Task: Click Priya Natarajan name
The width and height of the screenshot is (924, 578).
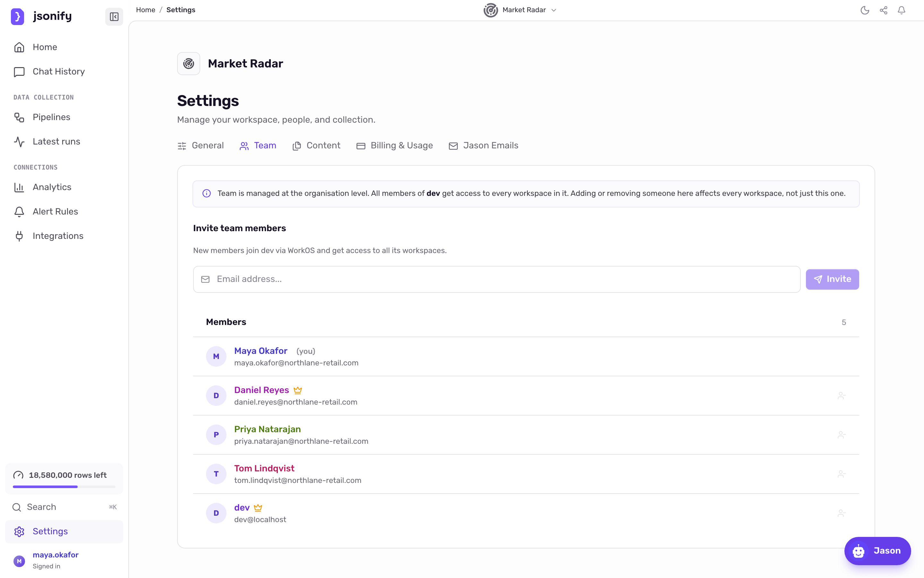Action: (x=267, y=429)
